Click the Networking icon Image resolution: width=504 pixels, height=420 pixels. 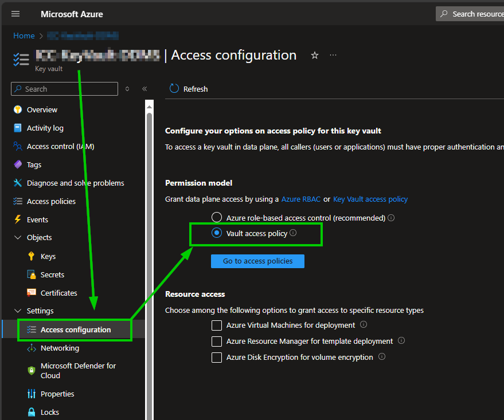32,348
